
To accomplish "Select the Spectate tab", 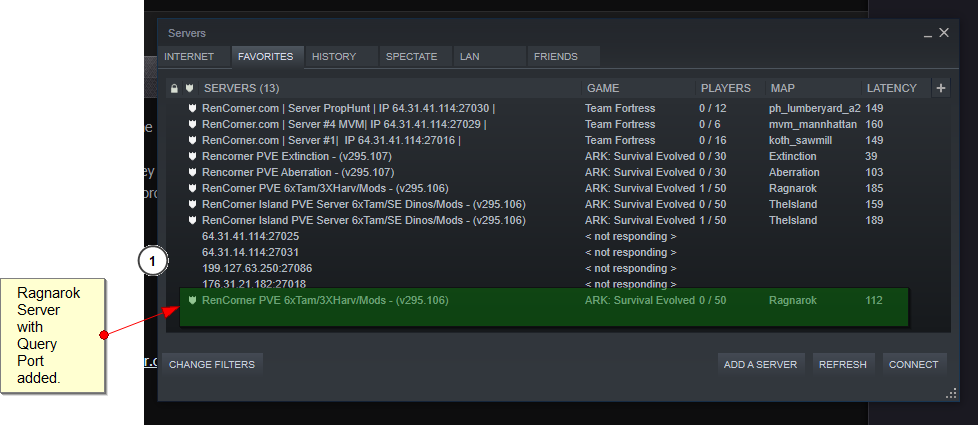I will coord(411,57).
